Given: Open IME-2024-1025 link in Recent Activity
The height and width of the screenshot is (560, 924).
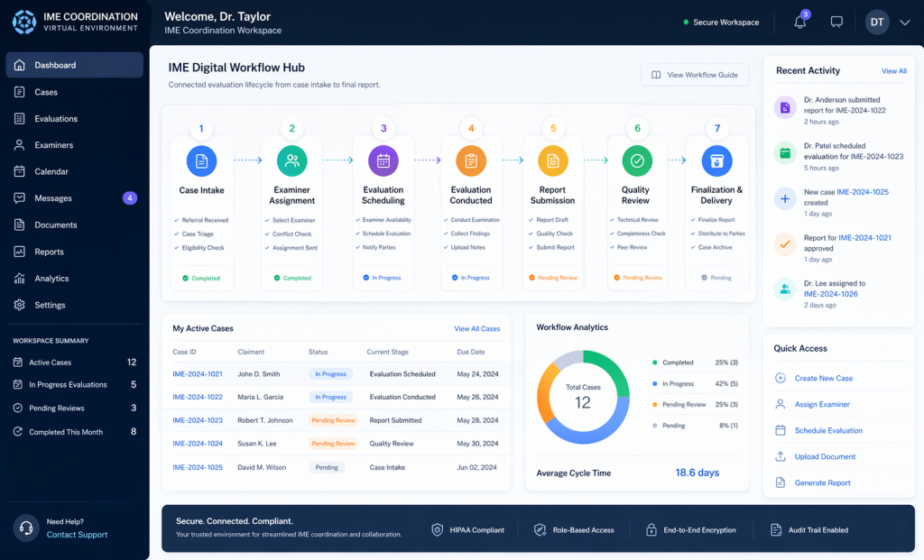Looking at the screenshot, I should (862, 192).
